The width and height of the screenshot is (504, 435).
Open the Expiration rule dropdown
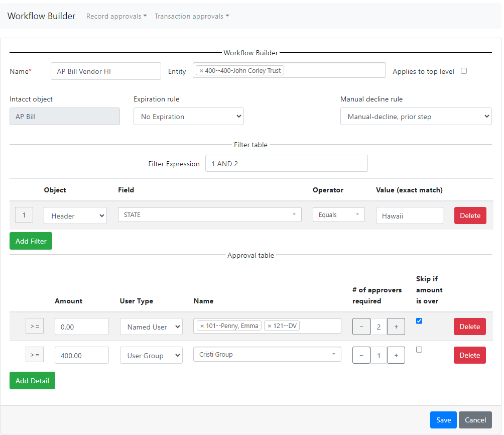coord(188,117)
